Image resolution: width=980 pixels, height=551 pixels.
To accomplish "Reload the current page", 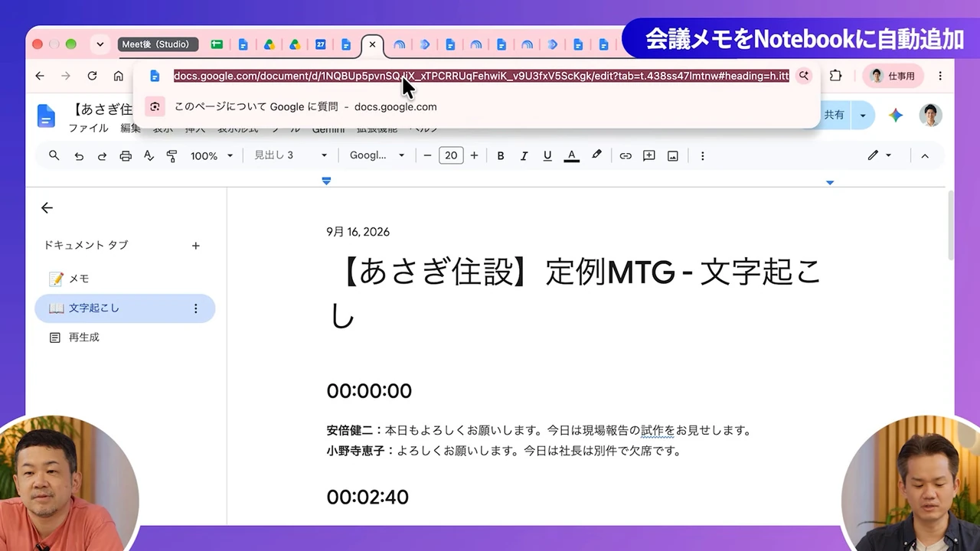I will [92, 76].
